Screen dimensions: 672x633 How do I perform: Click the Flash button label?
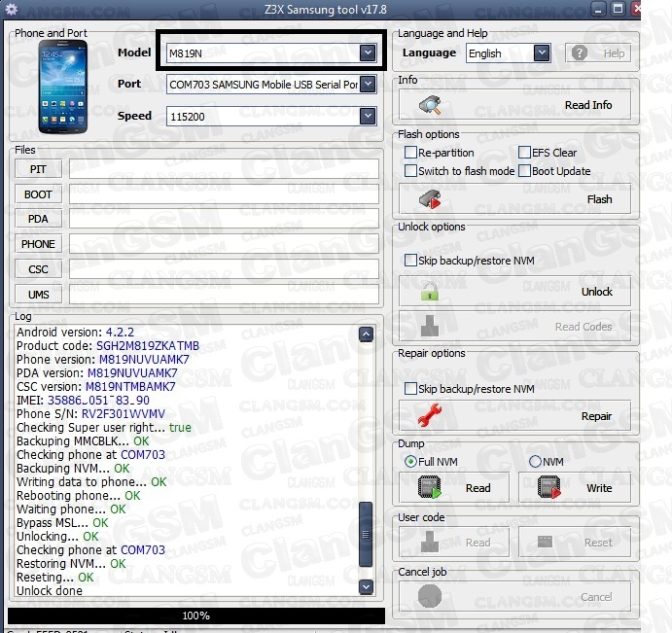pos(600,199)
